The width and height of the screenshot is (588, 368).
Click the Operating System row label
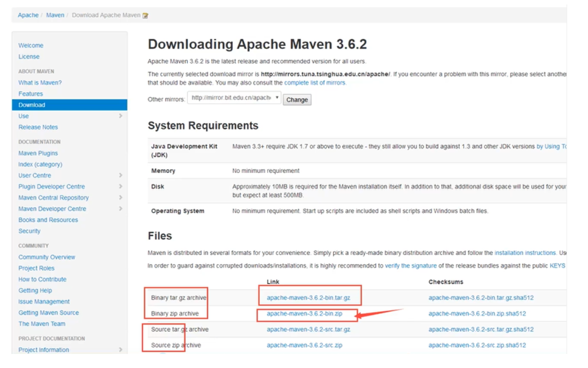pos(178,211)
